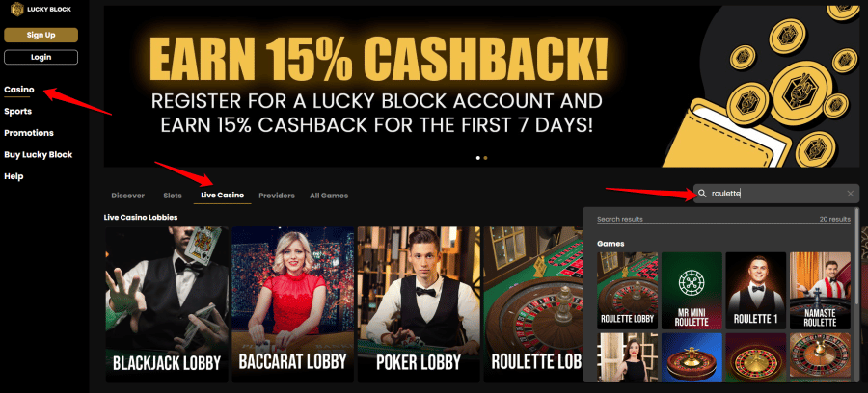Click the search field containing roulette
Image resolution: width=868 pixels, height=393 pixels.
point(776,194)
